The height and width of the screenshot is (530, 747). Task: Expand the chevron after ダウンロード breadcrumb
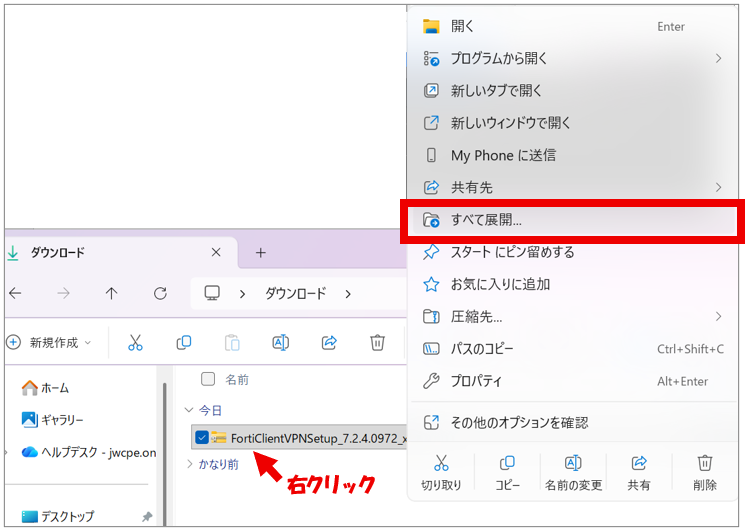click(x=348, y=294)
